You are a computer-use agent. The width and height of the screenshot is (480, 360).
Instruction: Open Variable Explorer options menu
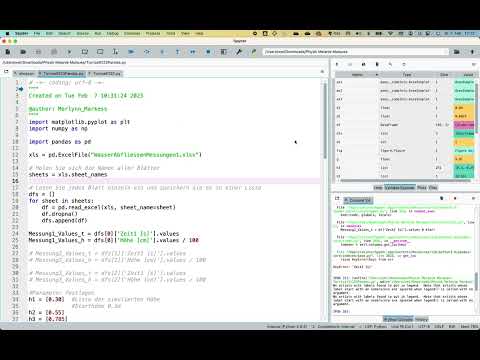[x=473, y=64]
